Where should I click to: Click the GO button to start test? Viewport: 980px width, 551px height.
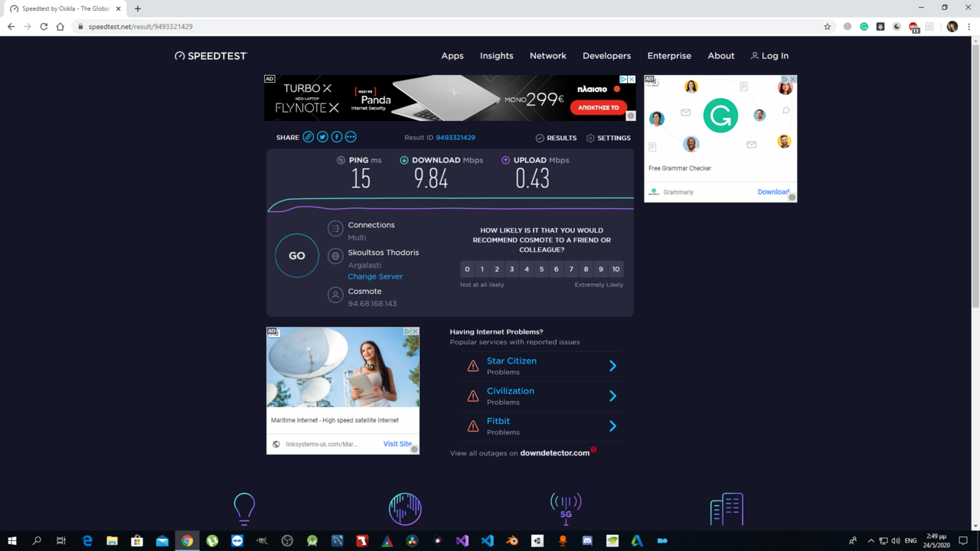point(297,256)
